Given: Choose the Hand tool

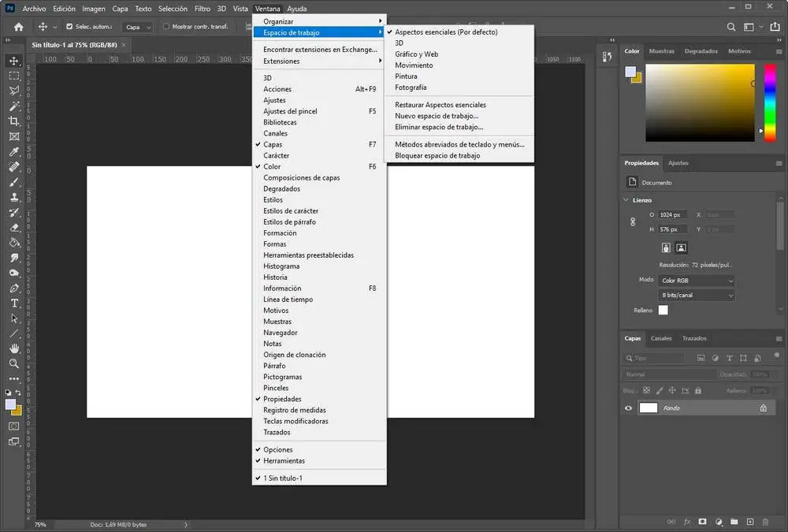Looking at the screenshot, I should [x=13, y=348].
